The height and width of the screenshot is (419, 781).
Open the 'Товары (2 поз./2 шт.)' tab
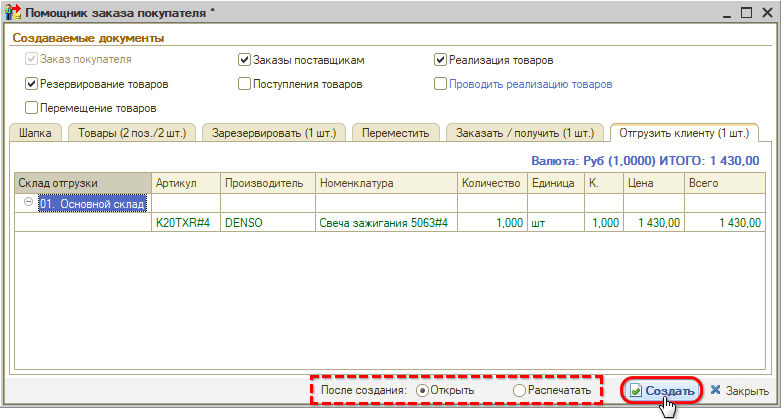(132, 133)
